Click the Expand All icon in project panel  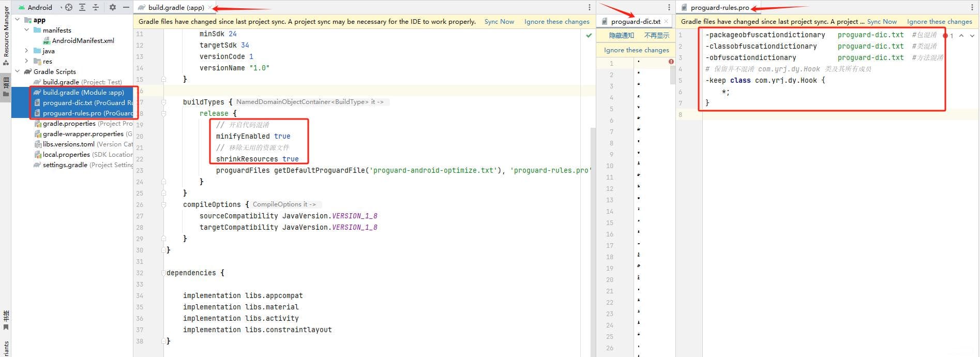[x=82, y=7]
